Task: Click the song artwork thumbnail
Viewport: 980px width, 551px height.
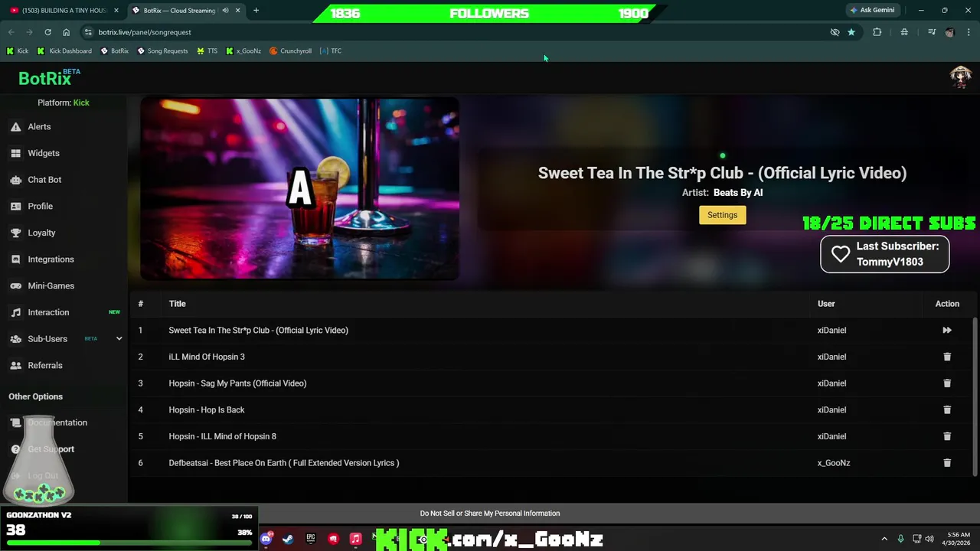Action: [x=299, y=189]
